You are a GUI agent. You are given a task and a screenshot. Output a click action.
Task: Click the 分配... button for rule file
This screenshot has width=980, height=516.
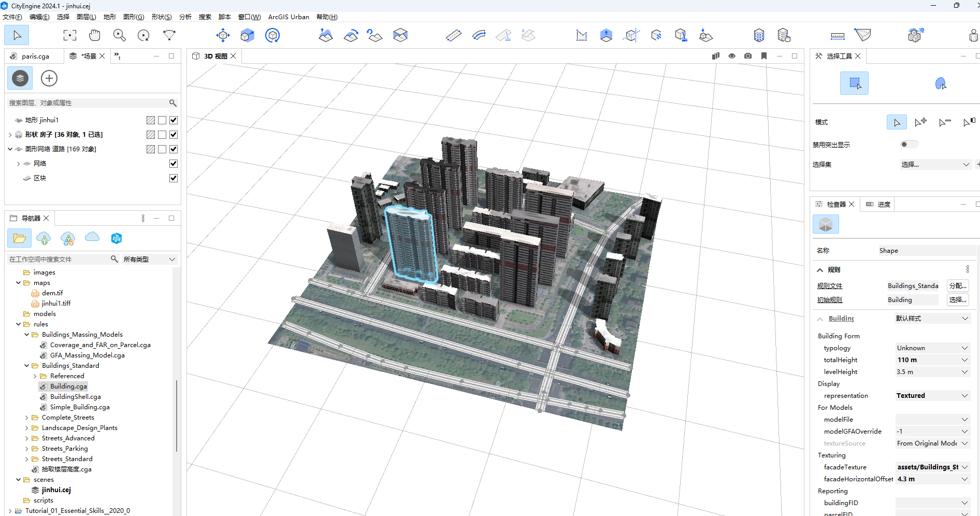point(957,286)
